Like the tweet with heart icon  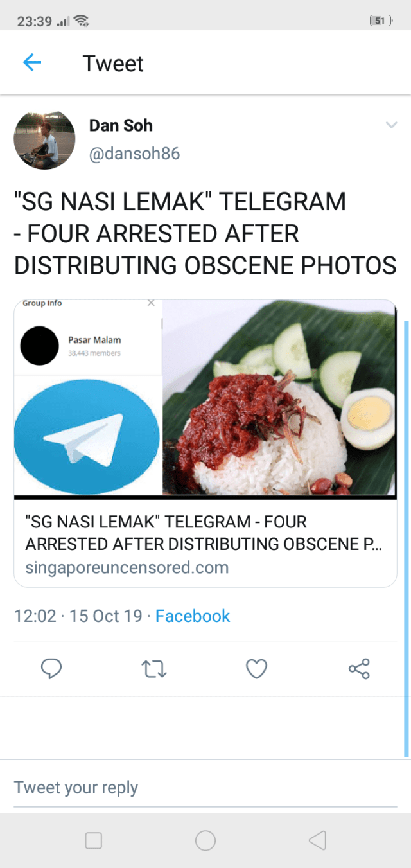coord(256,669)
